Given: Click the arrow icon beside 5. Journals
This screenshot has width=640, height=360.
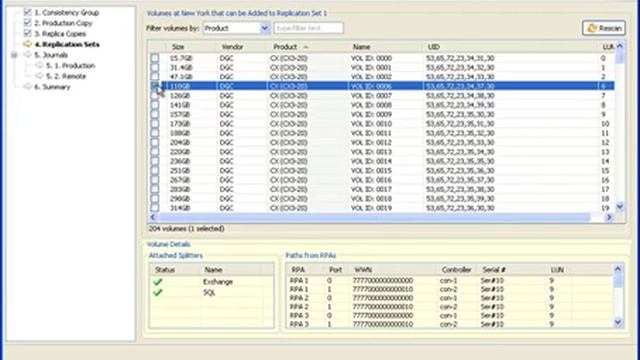Looking at the screenshot, I should 27,55.
